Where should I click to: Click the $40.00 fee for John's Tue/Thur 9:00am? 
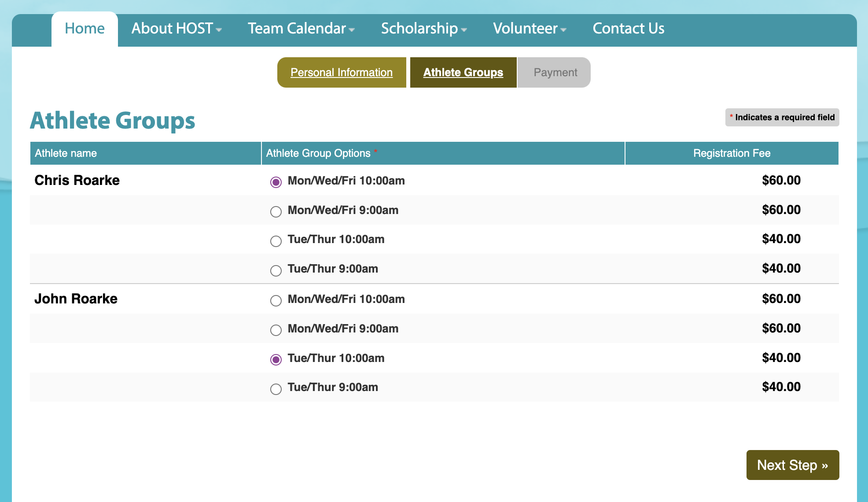click(781, 387)
